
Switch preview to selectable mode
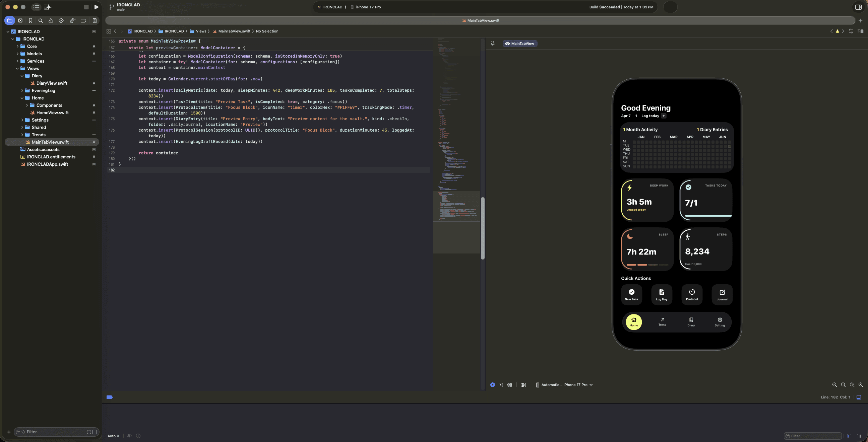501,385
